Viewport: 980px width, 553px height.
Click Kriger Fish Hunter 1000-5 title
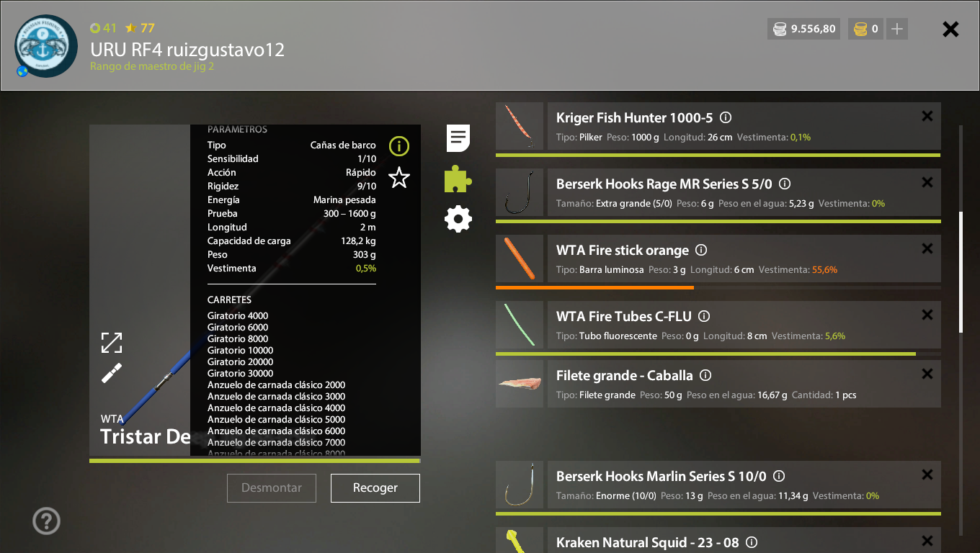click(x=634, y=117)
